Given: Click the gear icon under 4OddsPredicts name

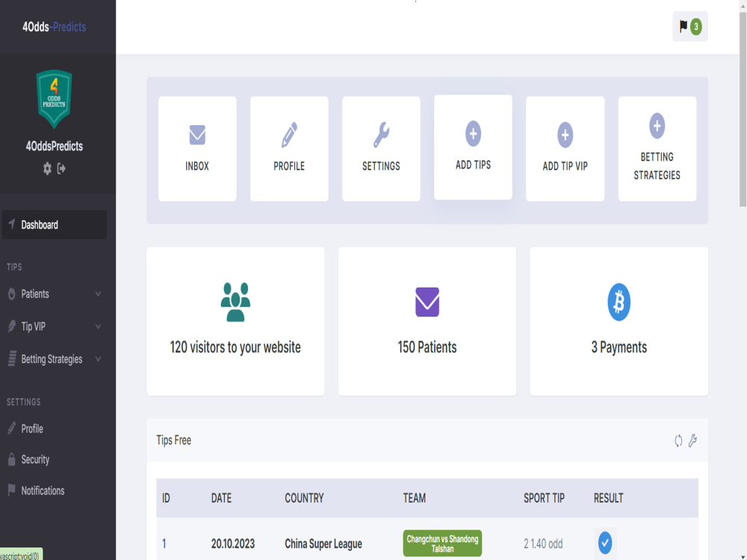Looking at the screenshot, I should tap(47, 169).
